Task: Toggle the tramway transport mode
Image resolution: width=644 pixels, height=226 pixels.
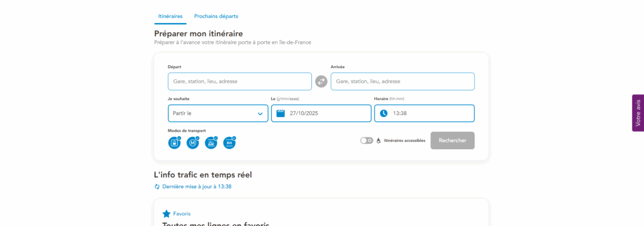Action: click(211, 143)
